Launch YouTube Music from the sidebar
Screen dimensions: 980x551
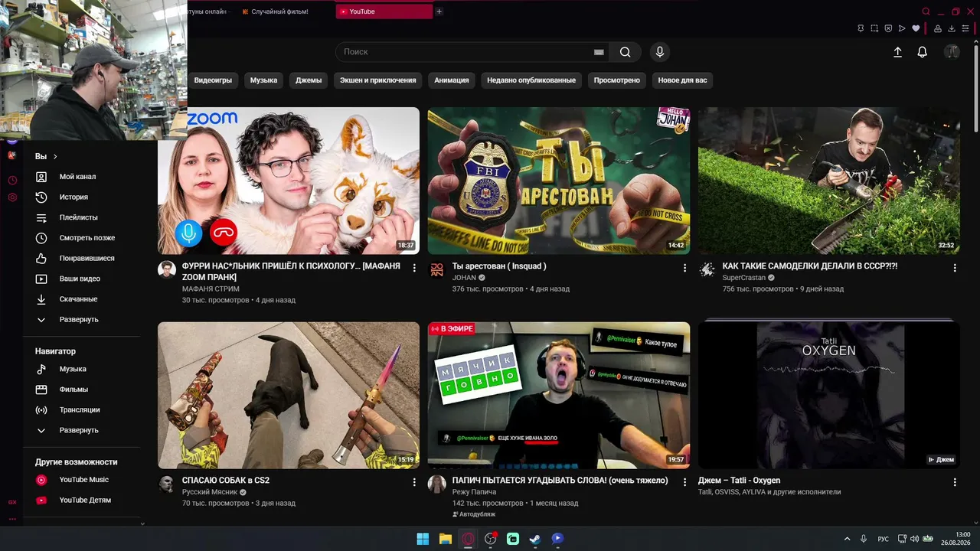(x=83, y=480)
